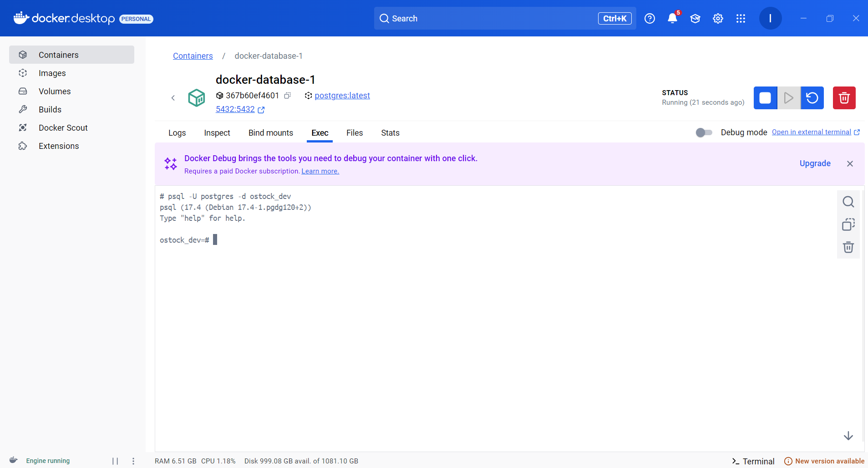Toggle Debug mode switch
The image size is (868, 468).
[x=704, y=132]
